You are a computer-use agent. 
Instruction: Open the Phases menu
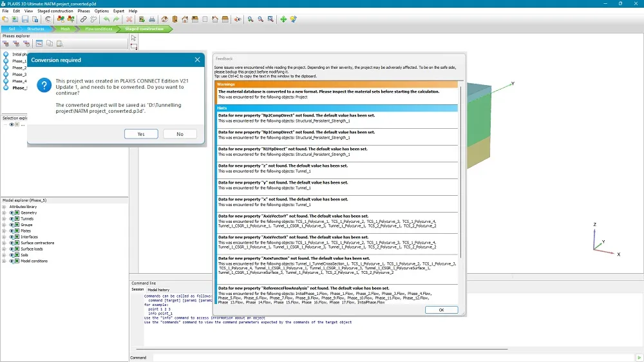pos(84,11)
